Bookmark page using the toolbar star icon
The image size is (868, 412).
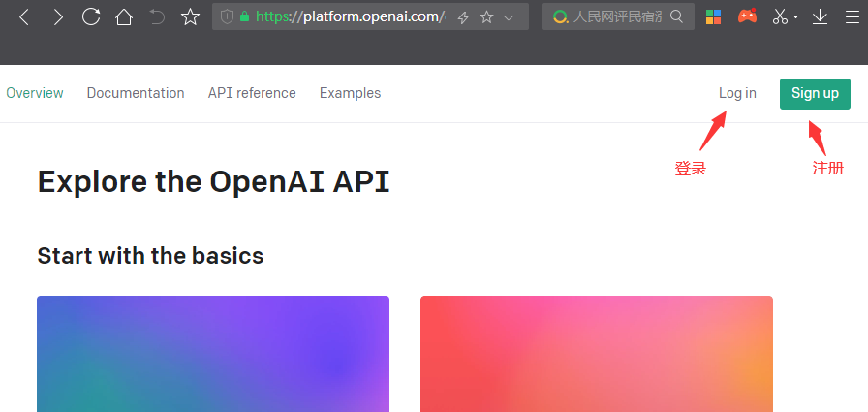(191, 16)
